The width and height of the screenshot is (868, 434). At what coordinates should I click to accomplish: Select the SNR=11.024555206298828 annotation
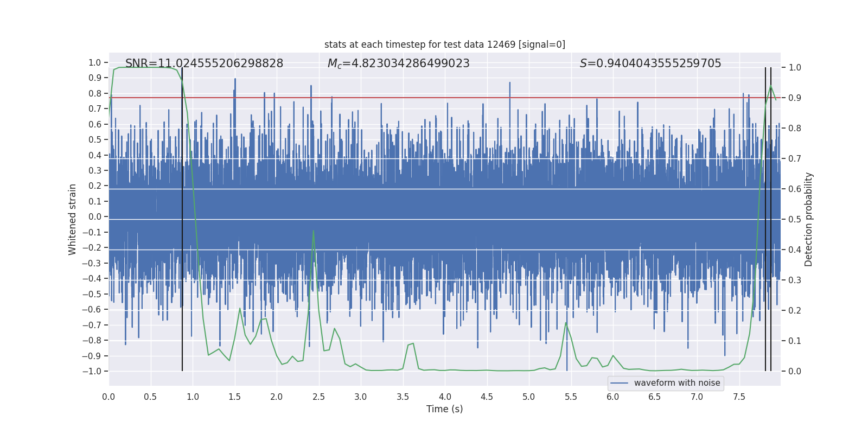[x=205, y=63]
